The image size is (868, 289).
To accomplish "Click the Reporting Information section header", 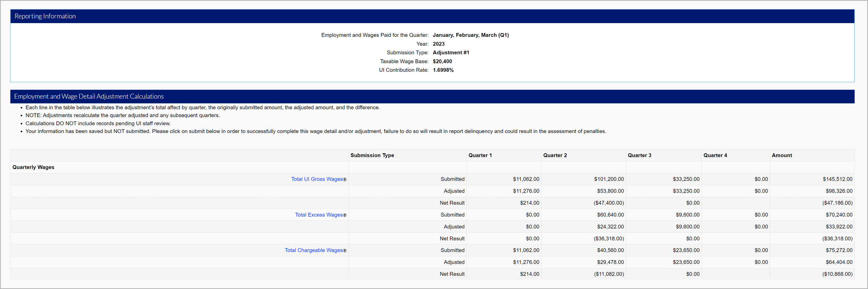I will pyautogui.click(x=45, y=16).
